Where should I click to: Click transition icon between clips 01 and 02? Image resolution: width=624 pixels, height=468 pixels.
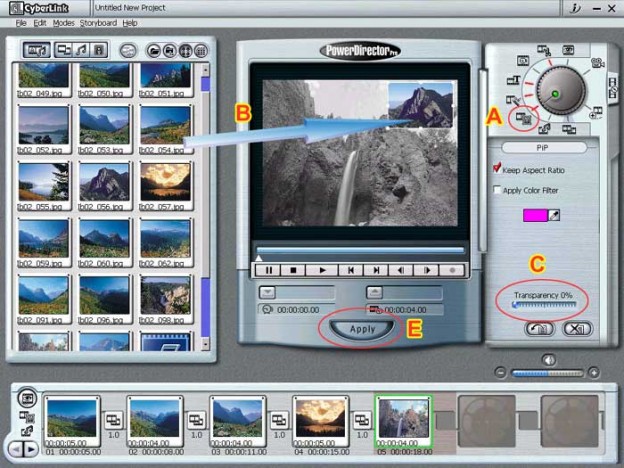pos(113,420)
